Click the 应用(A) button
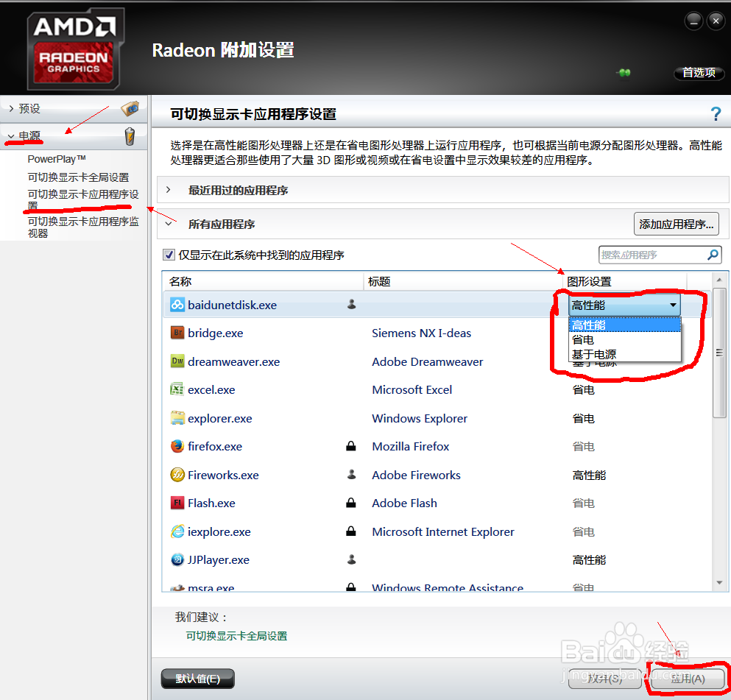The image size is (731, 700). [x=688, y=679]
